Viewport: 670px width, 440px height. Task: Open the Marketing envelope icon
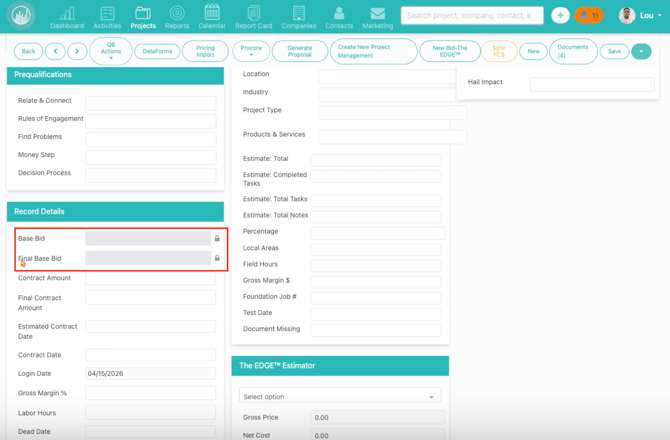377,17
